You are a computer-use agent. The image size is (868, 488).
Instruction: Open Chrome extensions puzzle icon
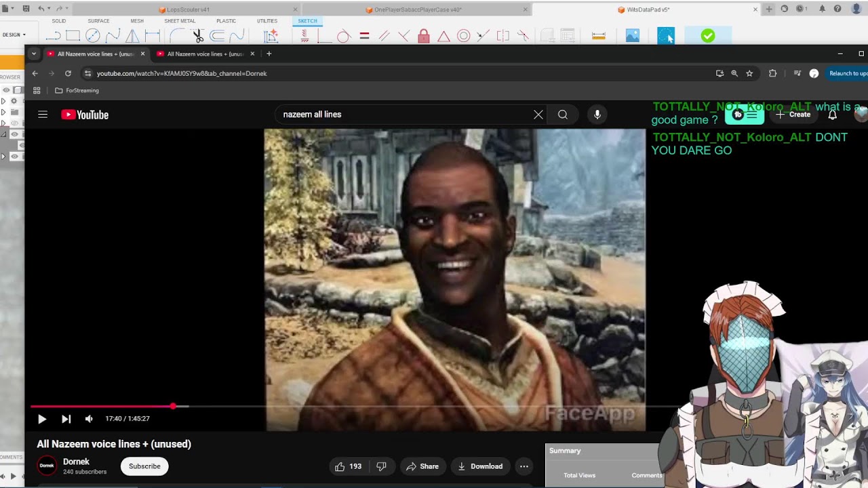pos(772,73)
